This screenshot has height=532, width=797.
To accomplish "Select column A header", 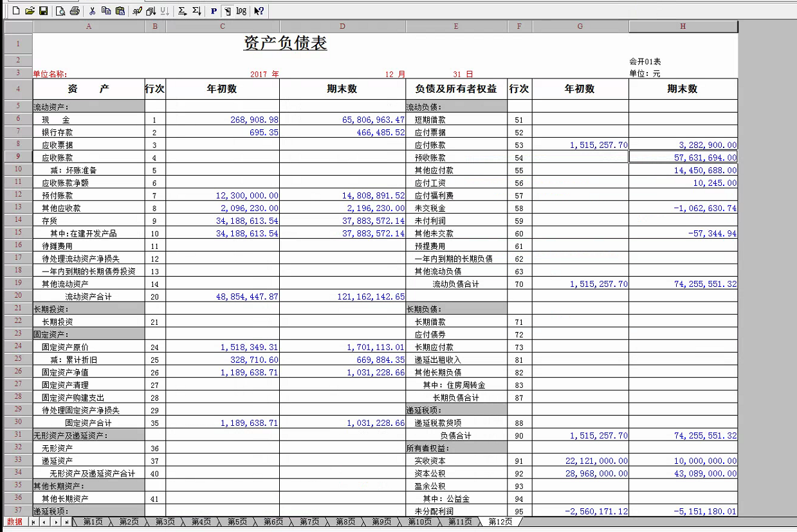I will click(89, 26).
